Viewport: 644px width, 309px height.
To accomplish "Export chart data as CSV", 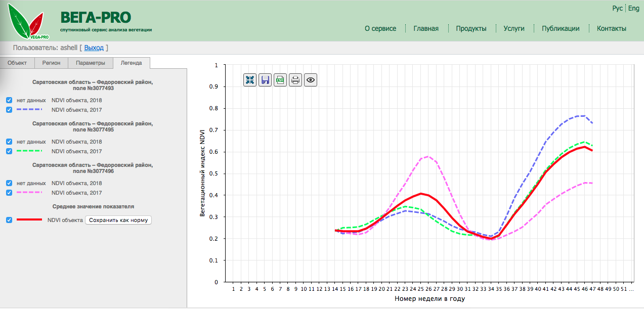I will 280,80.
